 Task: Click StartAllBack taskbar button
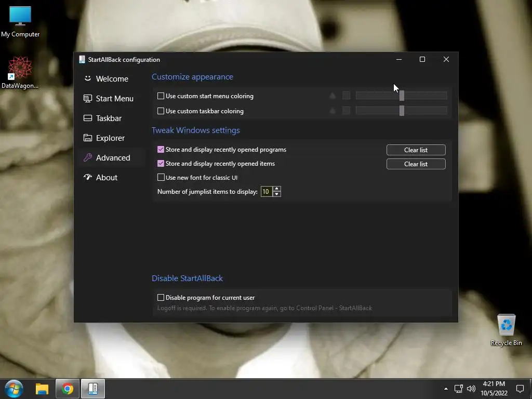[93, 389]
